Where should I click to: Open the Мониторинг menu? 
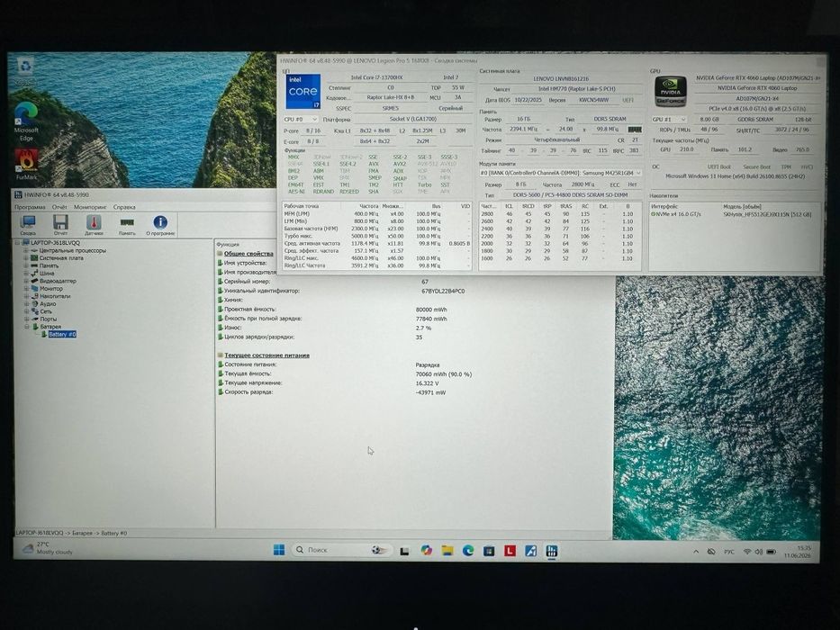pos(90,207)
